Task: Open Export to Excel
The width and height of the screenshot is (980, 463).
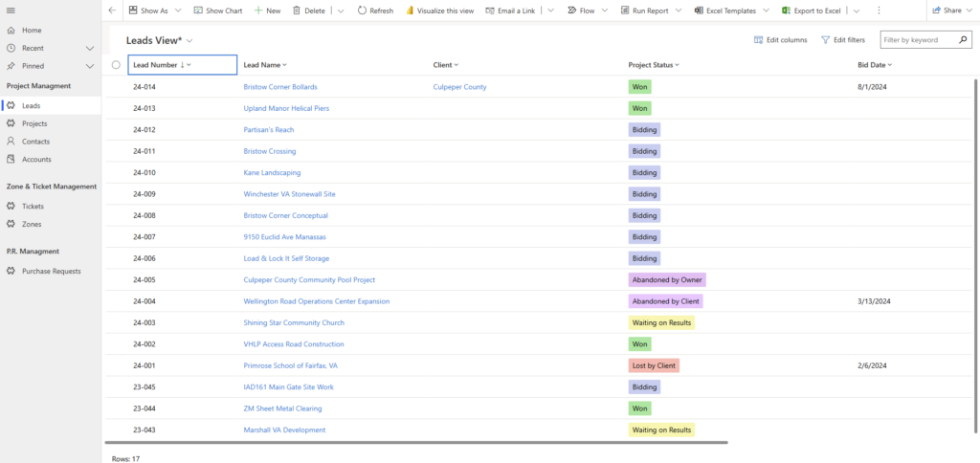Action: click(x=812, y=11)
